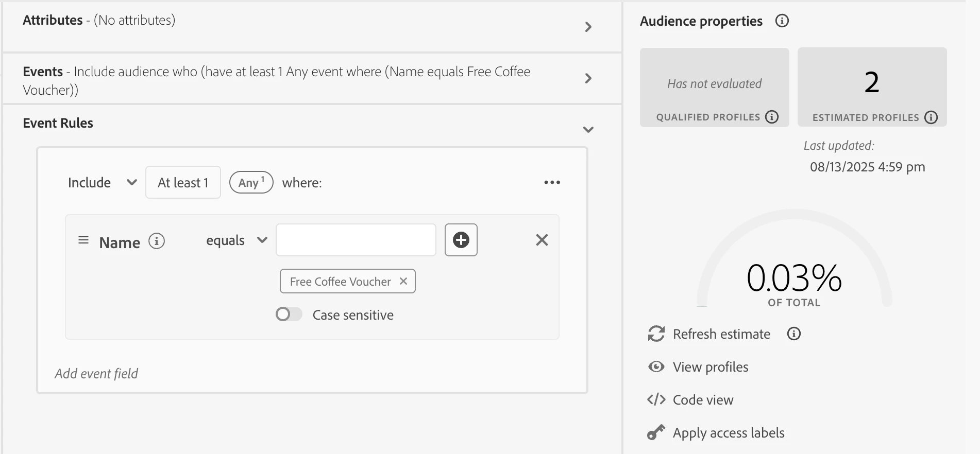Open the equals operator dropdown
The image size is (980, 454).
pos(236,240)
